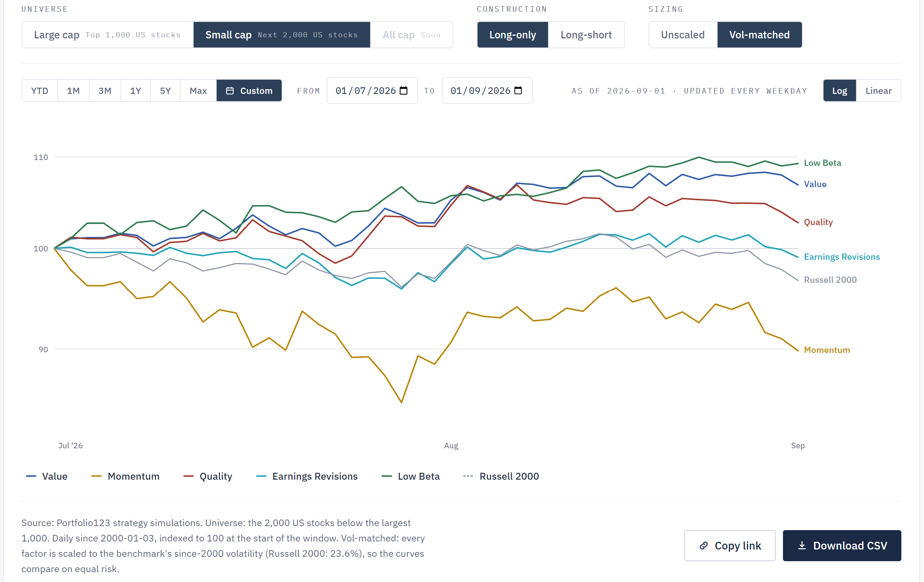Screen dimensions: 924x582
Task: Click the FROM date input field
Action: pos(372,91)
